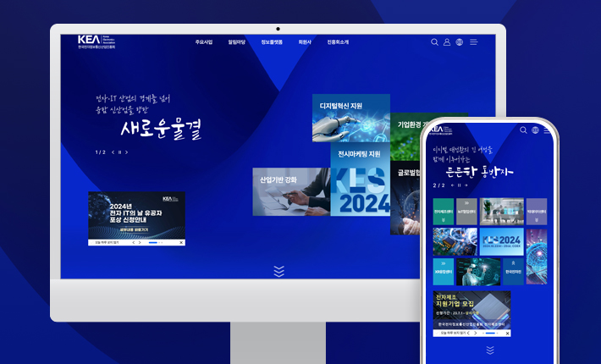The width and height of the screenshot is (601, 364).
Task: Open 알림마당 menu on desktop site
Action: coord(237,42)
